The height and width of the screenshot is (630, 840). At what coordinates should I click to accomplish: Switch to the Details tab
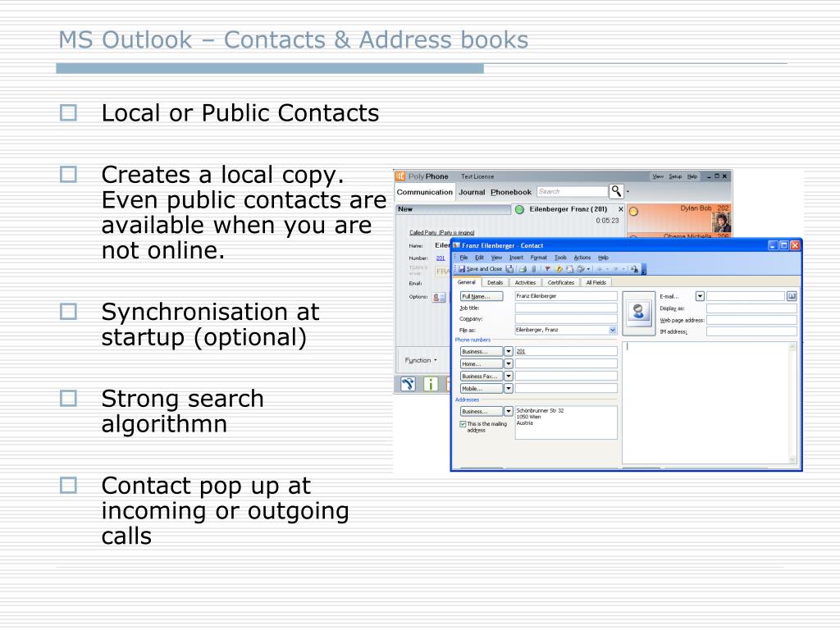point(495,282)
